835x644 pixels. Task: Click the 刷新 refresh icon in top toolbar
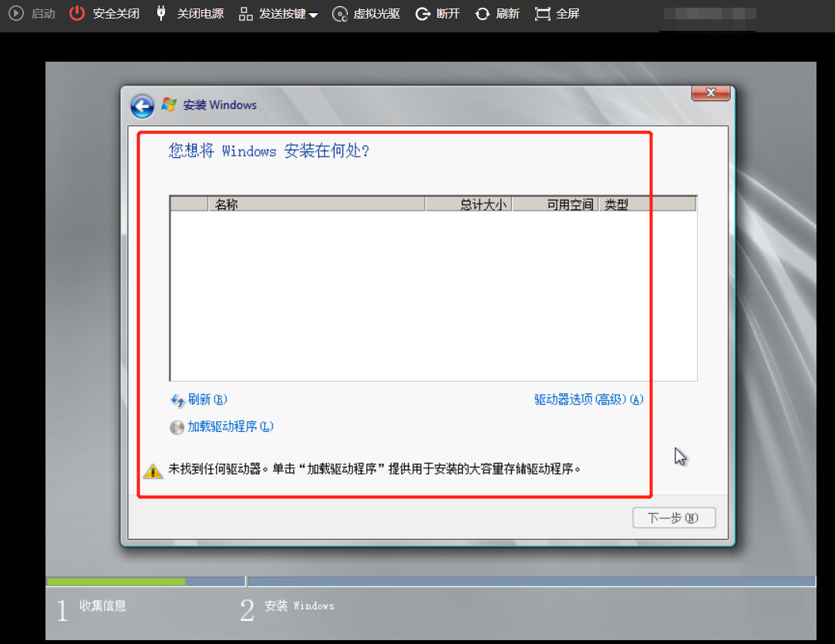[483, 14]
